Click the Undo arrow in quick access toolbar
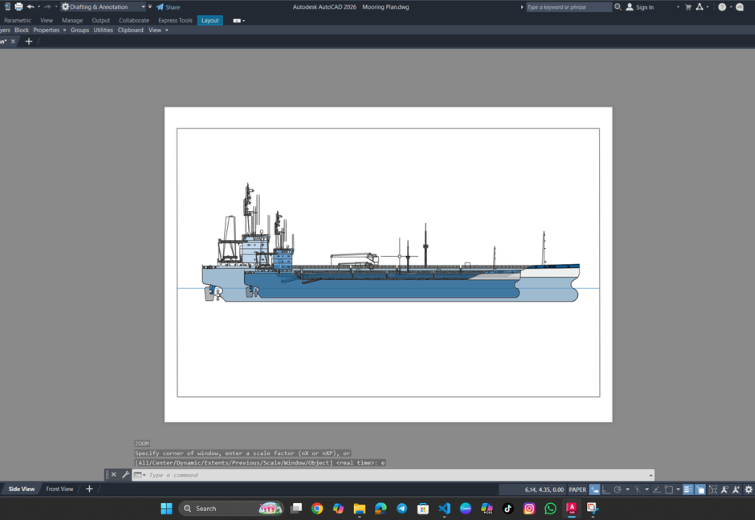Image resolution: width=755 pixels, height=520 pixels. click(x=30, y=7)
